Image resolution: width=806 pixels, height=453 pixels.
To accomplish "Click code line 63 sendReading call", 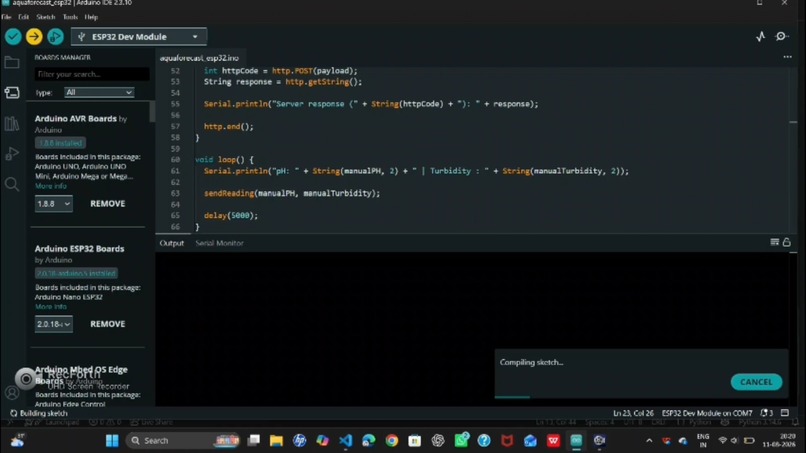I will [292, 193].
